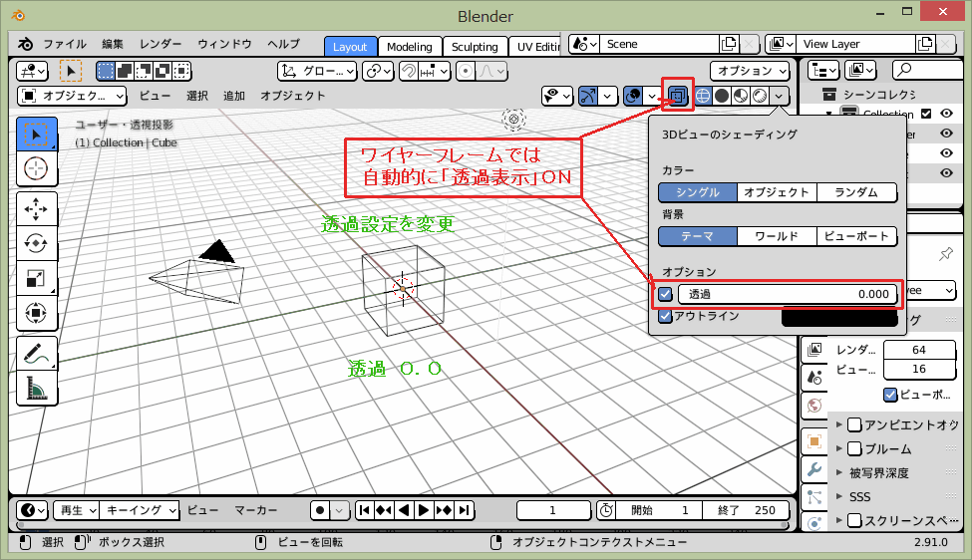The height and width of the screenshot is (560, 972).
Task: Select the Rotate tool
Action: [x=37, y=243]
